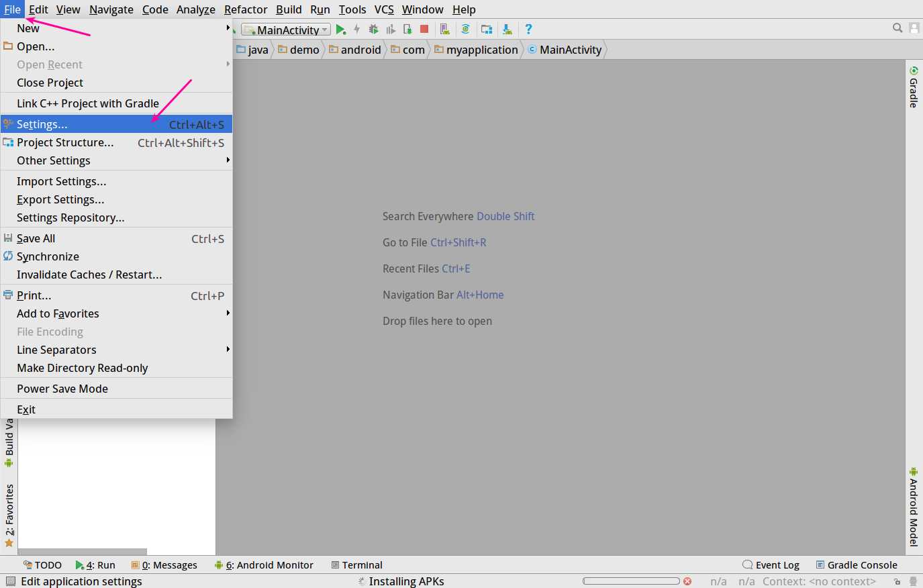Open the Event Log

(771, 565)
